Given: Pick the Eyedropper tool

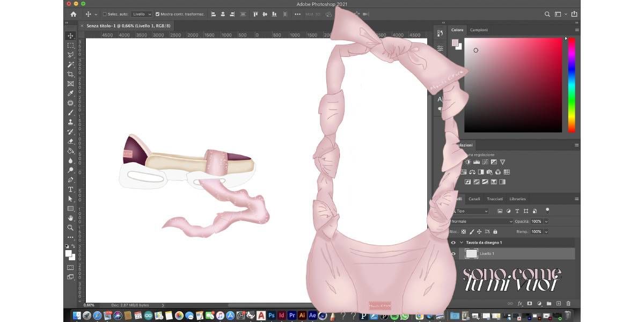Looking at the screenshot, I should pos(70,93).
